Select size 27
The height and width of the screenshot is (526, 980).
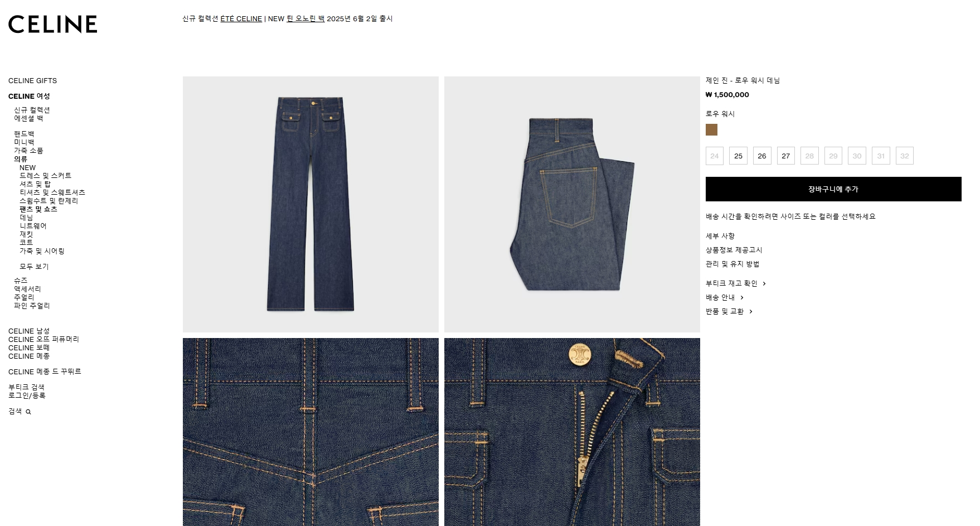pos(786,156)
